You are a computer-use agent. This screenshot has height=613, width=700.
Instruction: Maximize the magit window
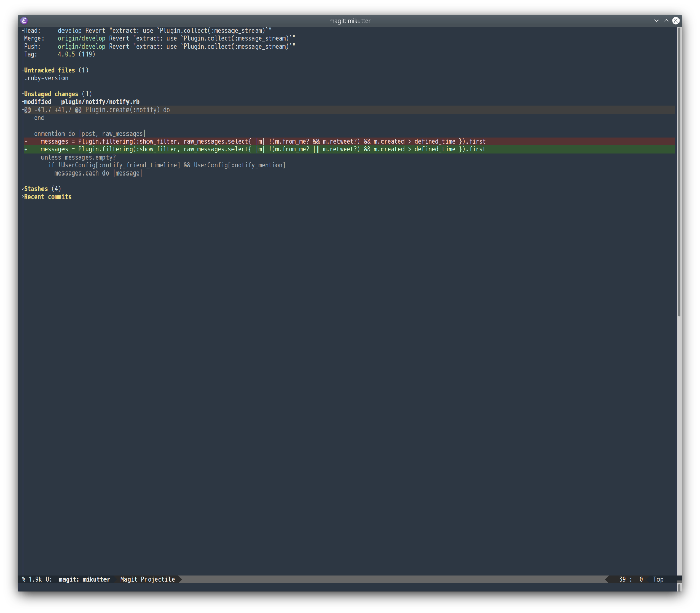(666, 21)
